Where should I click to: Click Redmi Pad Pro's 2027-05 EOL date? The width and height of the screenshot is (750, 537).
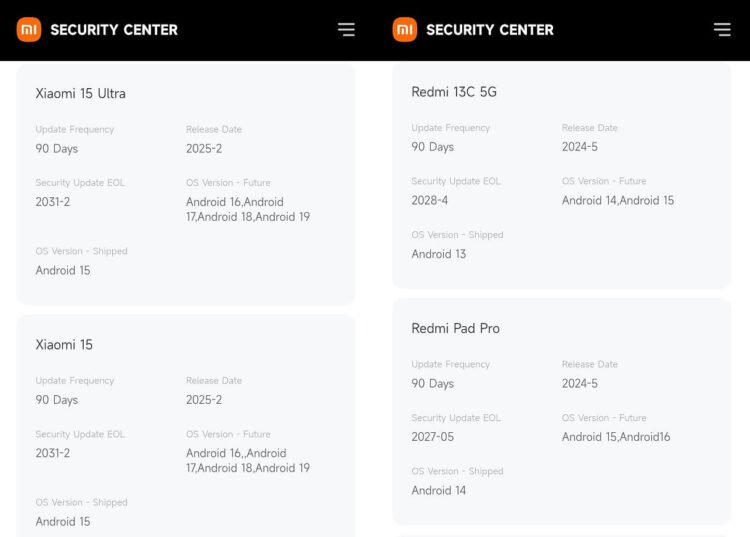432,437
